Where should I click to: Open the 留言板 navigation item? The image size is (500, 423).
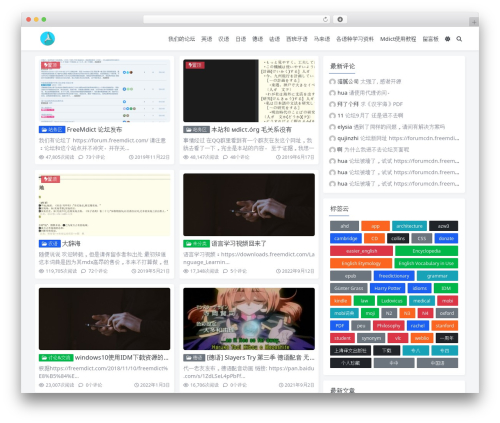430,39
